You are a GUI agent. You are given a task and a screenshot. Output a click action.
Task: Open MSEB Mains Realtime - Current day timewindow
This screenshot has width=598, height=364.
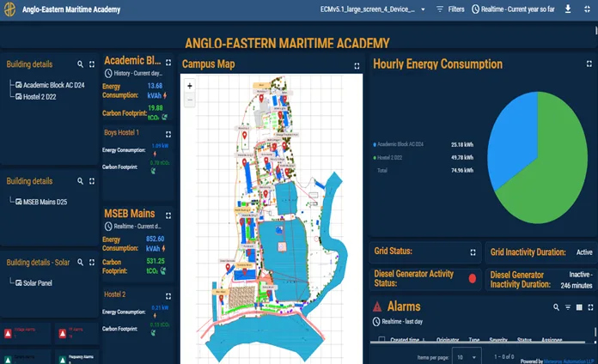coord(132,227)
